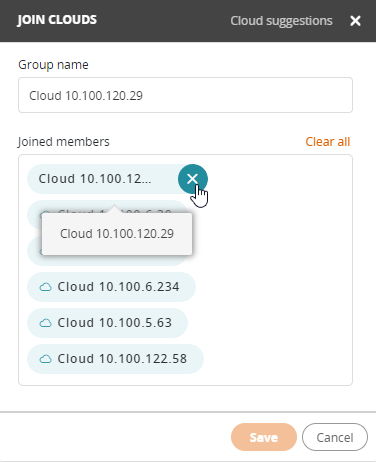Select the Cloud 10.100.6.234 member chip
This screenshot has height=462, width=376.
point(111,287)
